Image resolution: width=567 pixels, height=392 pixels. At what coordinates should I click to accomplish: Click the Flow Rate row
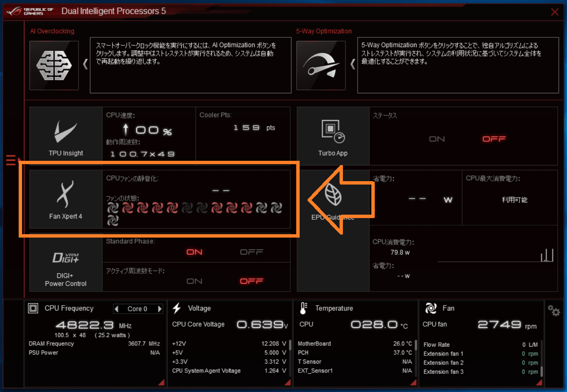(x=481, y=345)
